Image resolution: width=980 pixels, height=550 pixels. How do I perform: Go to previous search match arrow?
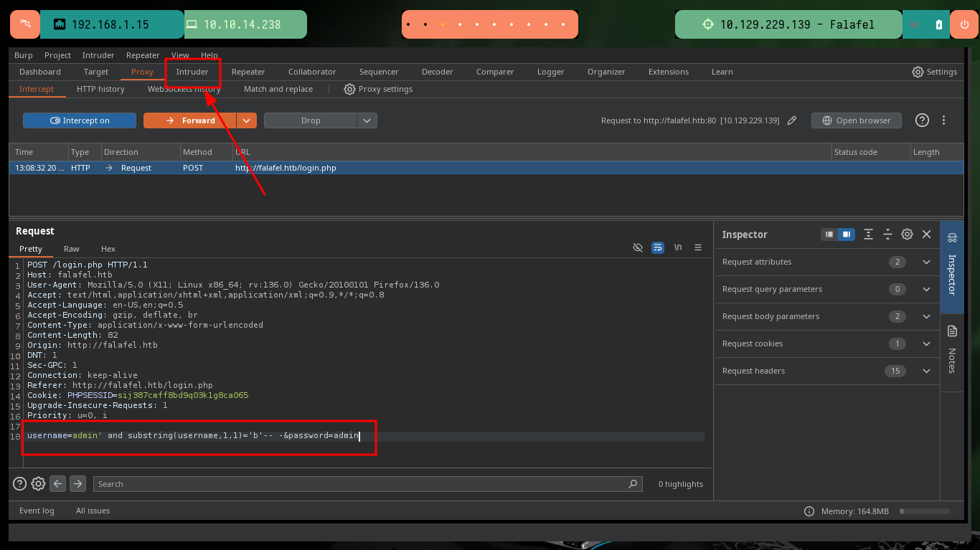(58, 483)
